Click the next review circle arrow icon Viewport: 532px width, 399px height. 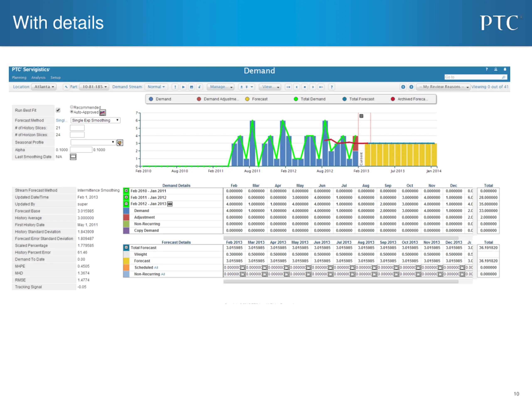[x=411, y=87]
